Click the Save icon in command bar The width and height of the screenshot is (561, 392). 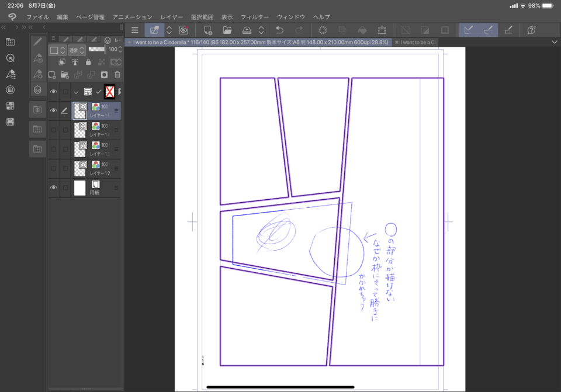(x=247, y=30)
